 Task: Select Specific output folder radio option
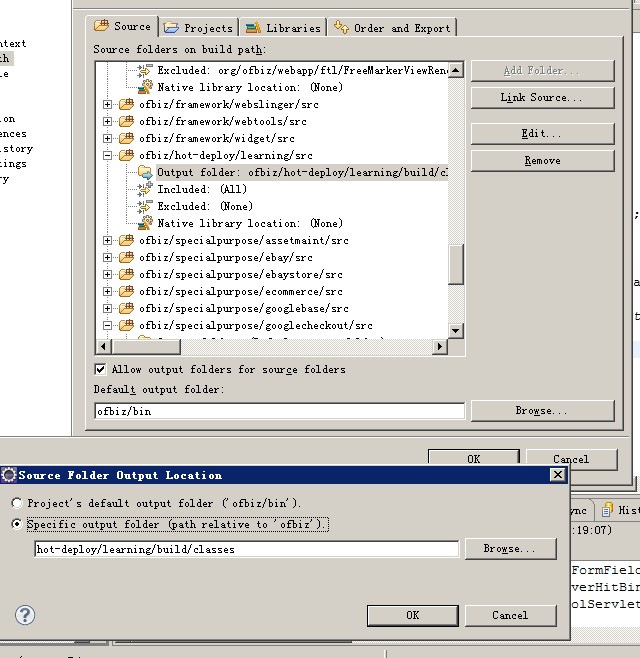pos(17,524)
